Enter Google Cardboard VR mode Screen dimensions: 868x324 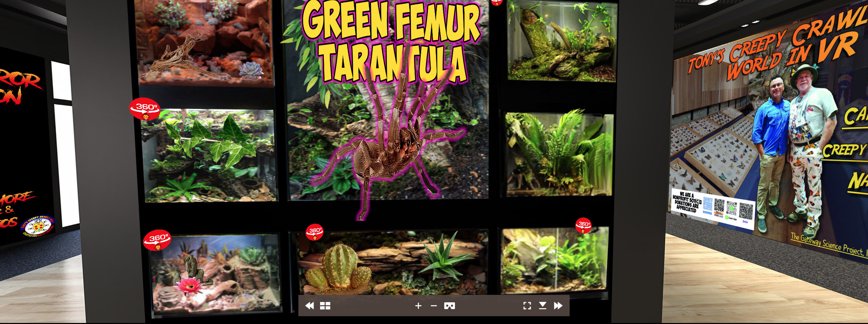click(449, 306)
